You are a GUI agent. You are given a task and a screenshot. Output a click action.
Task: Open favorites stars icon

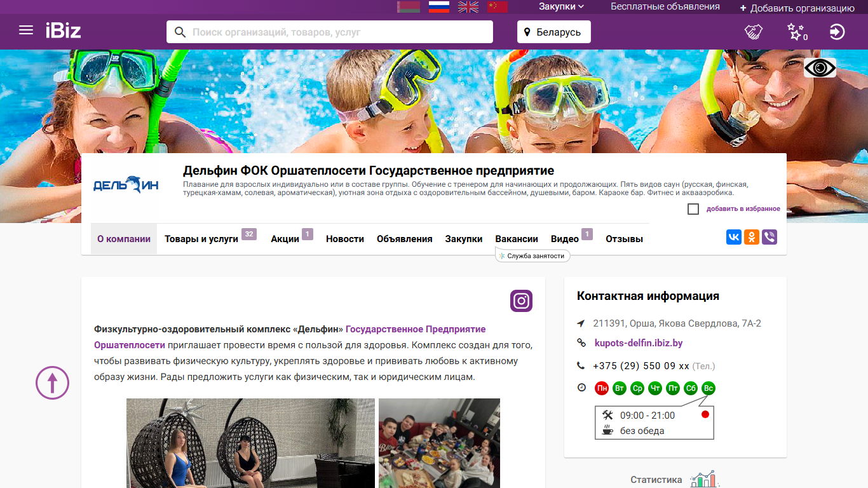[796, 32]
